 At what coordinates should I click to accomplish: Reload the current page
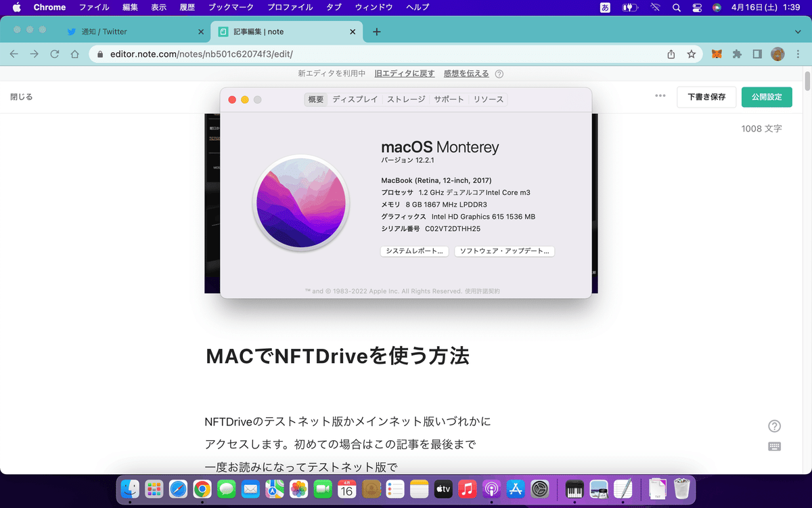[x=55, y=54]
